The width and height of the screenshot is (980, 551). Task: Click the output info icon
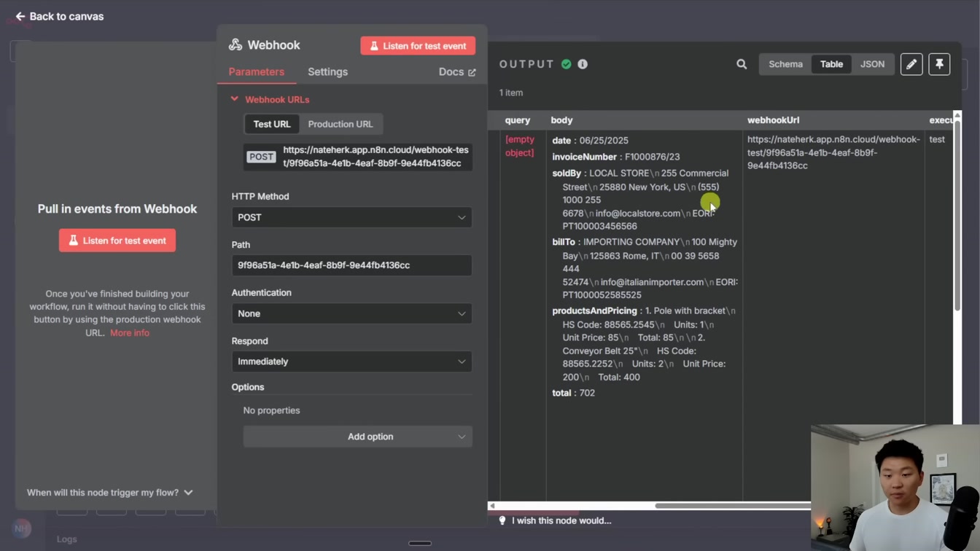[x=583, y=64]
